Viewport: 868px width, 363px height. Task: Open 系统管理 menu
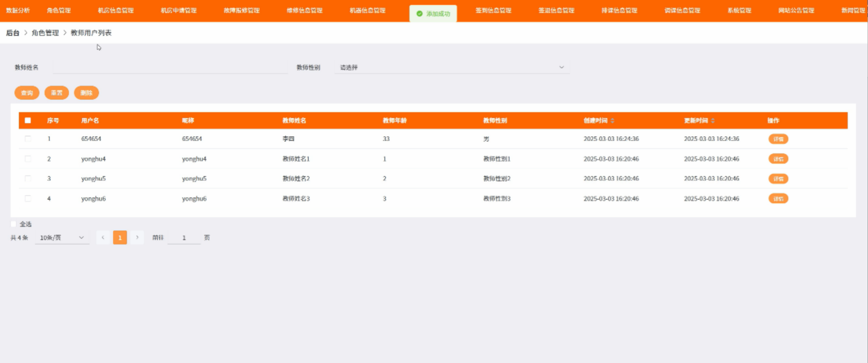pyautogui.click(x=740, y=10)
